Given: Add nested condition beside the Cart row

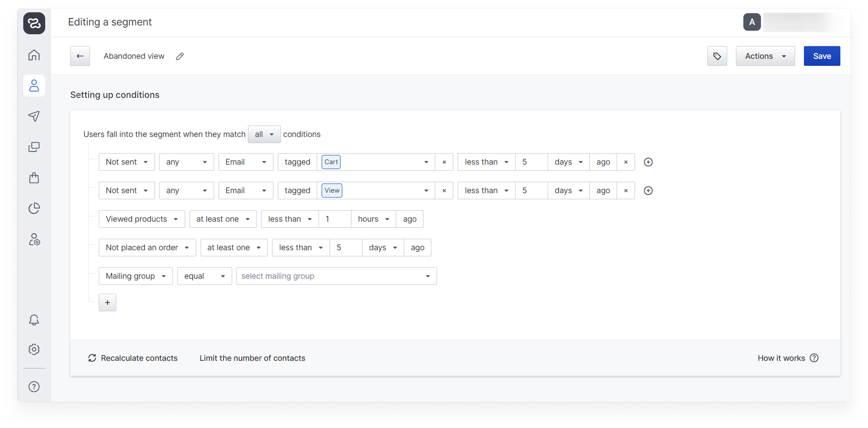Looking at the screenshot, I should 648,162.
